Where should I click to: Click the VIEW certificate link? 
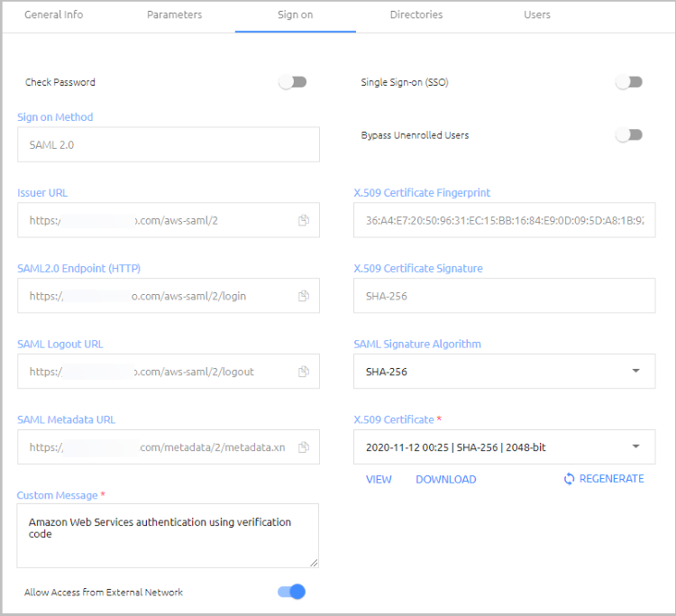click(379, 479)
